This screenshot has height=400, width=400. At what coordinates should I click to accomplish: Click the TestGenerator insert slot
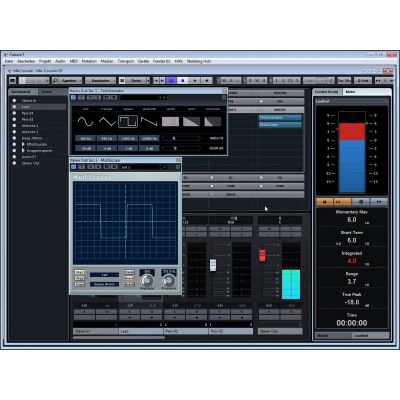click(x=280, y=118)
